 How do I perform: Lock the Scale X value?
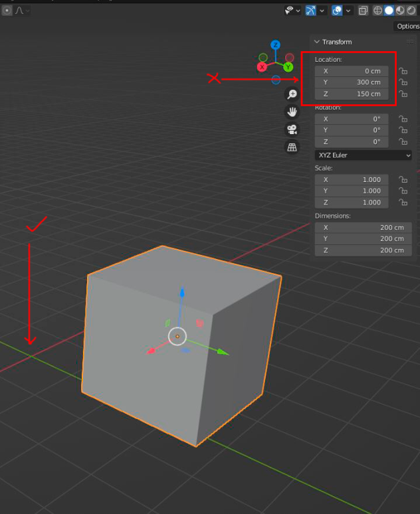pos(403,180)
